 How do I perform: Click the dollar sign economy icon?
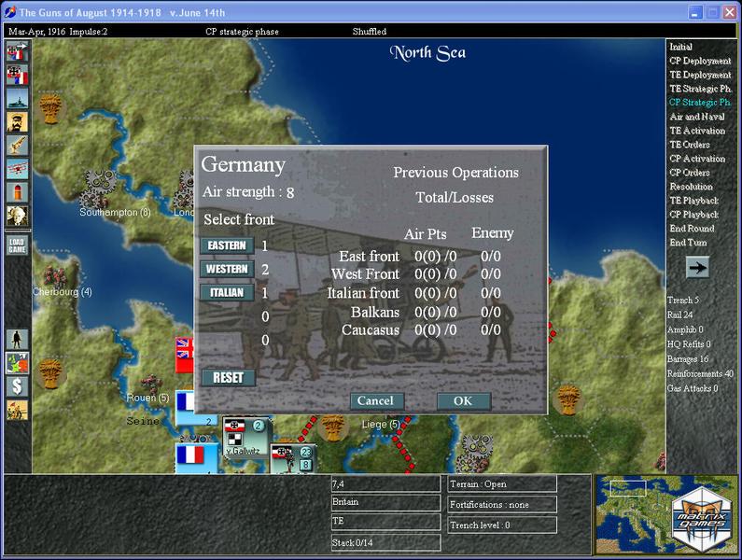pyautogui.click(x=17, y=385)
